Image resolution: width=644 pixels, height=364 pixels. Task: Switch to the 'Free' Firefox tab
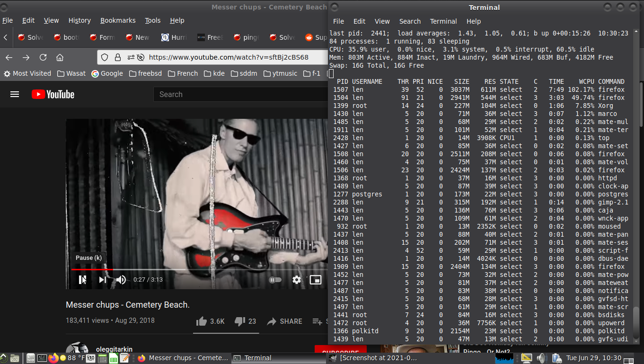click(211, 37)
